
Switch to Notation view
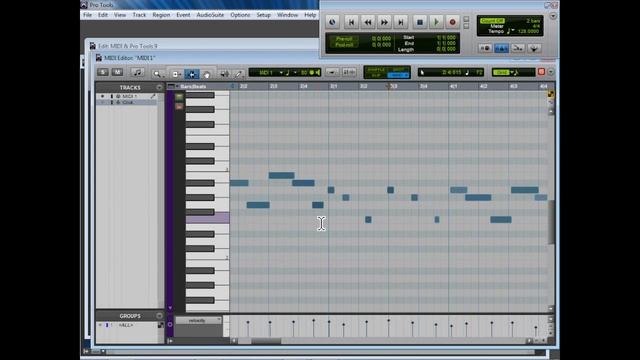pyautogui.click(x=138, y=73)
